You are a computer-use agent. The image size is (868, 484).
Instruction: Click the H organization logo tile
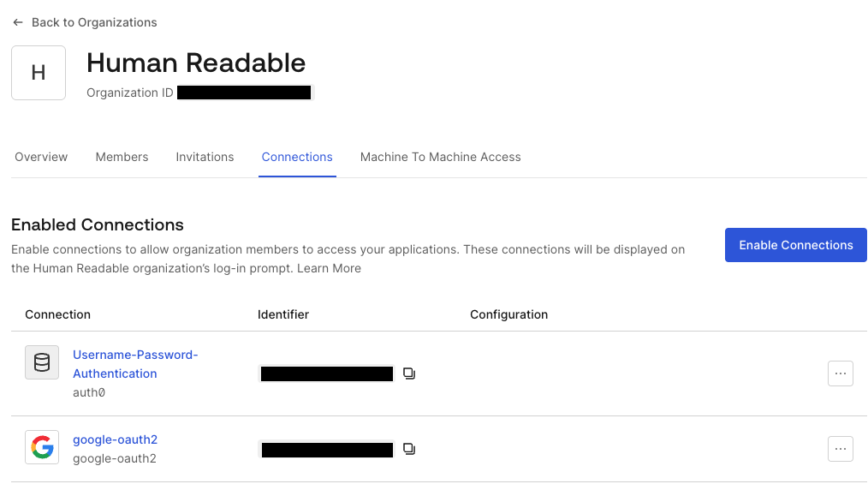(x=39, y=73)
